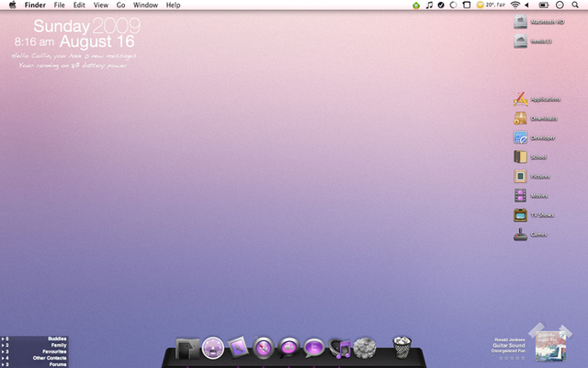Open the Applications folder icon
The image size is (588, 368).
pyautogui.click(x=520, y=99)
